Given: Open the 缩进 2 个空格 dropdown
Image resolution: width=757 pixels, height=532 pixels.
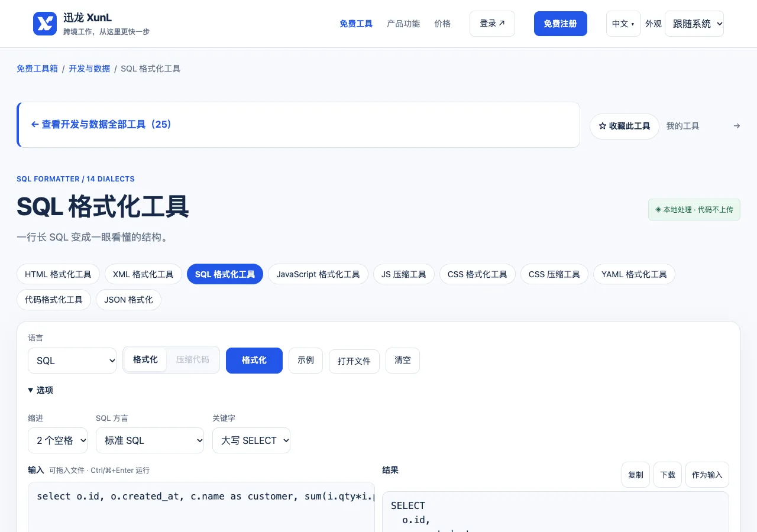Looking at the screenshot, I should (x=57, y=440).
